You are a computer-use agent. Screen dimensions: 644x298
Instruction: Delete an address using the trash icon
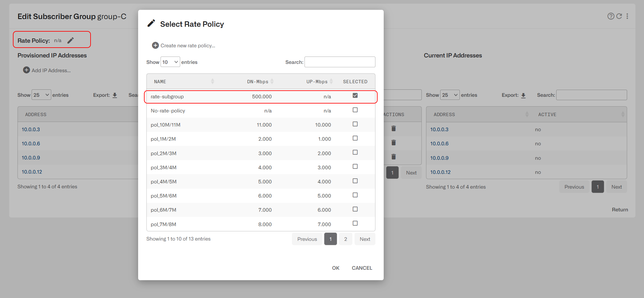(394, 128)
